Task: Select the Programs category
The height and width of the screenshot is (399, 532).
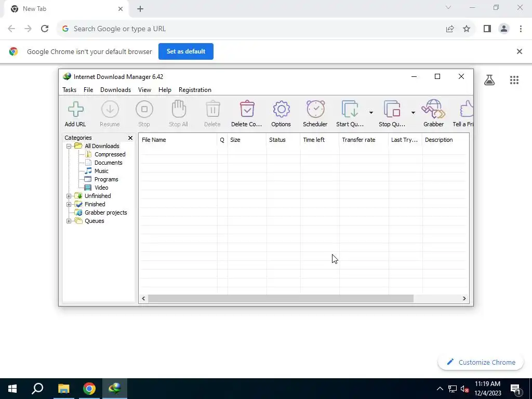Action: tap(106, 179)
